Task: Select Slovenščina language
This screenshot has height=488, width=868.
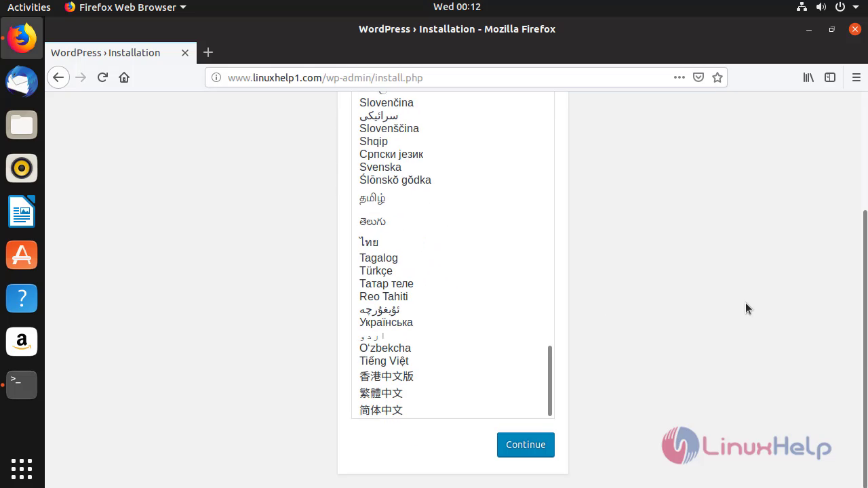Action: [389, 128]
